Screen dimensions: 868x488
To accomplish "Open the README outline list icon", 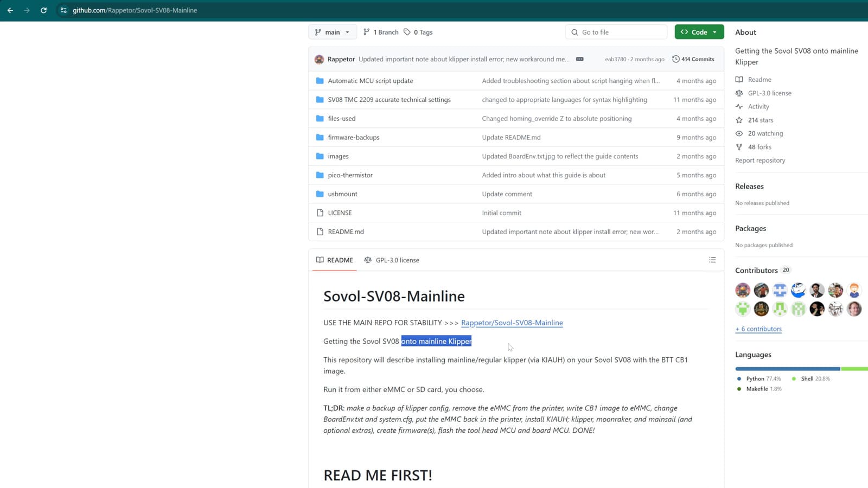I will (x=712, y=260).
